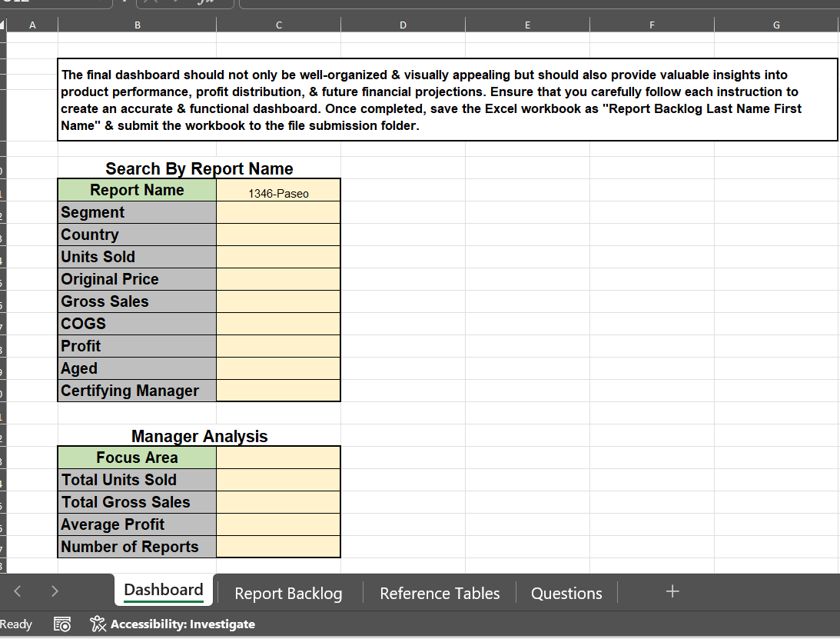840x639 pixels.
Task: Click inside the formula bar
Action: click(461, 4)
